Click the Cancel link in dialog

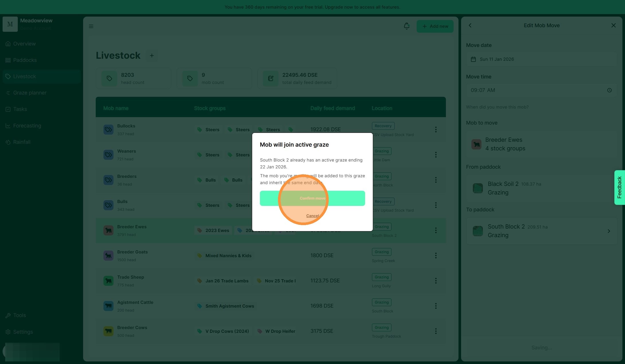click(x=312, y=216)
